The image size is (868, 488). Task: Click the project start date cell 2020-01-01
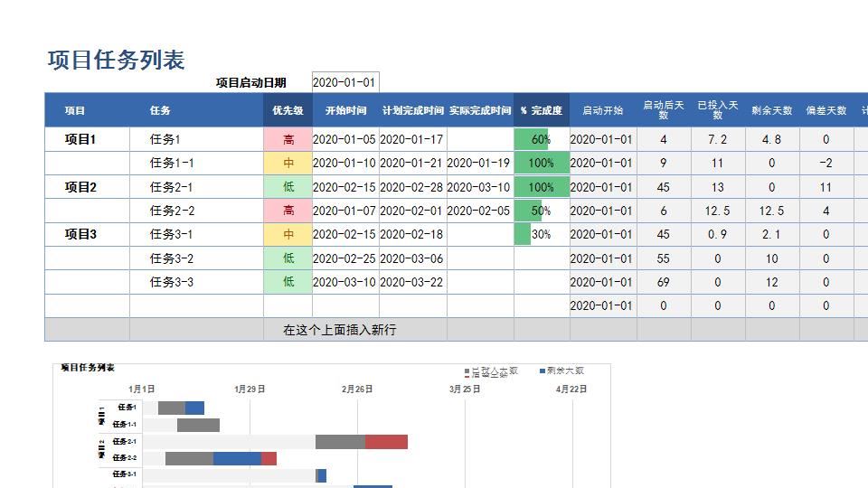(345, 82)
